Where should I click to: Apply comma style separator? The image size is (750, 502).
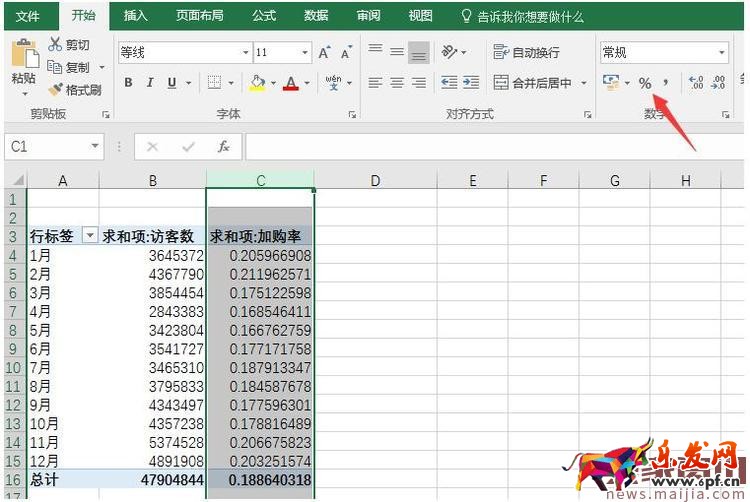[666, 83]
